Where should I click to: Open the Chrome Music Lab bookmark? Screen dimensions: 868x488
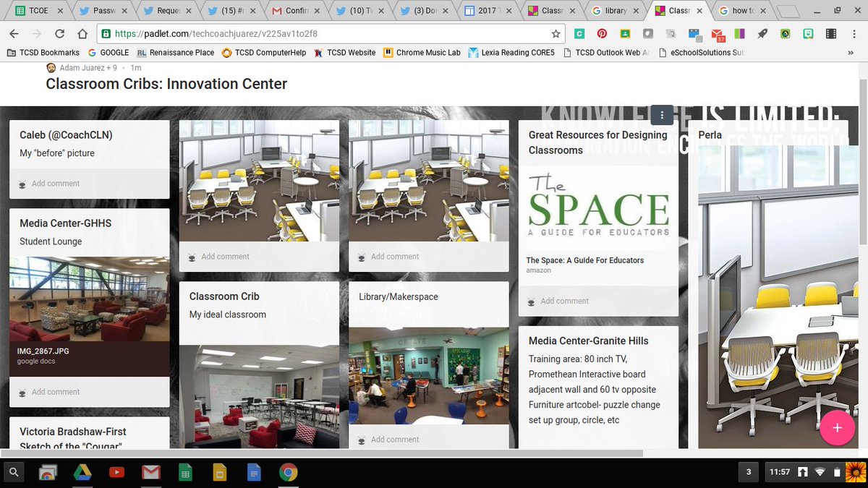tap(422, 53)
